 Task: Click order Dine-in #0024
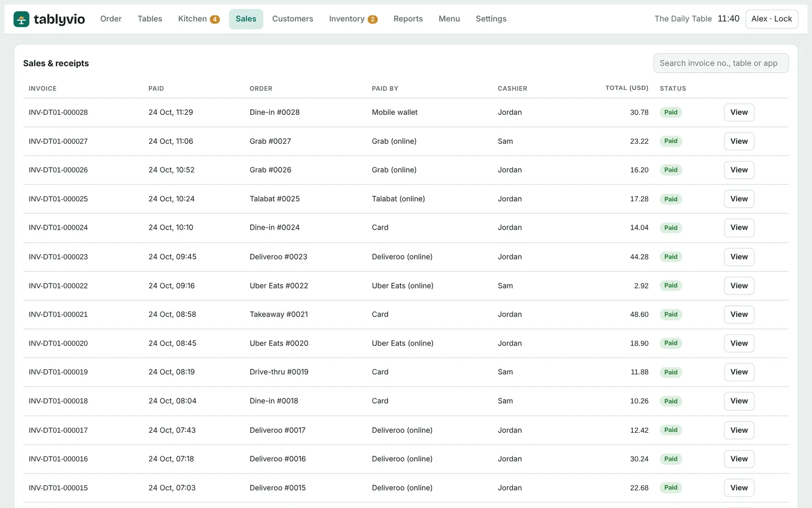275,228
